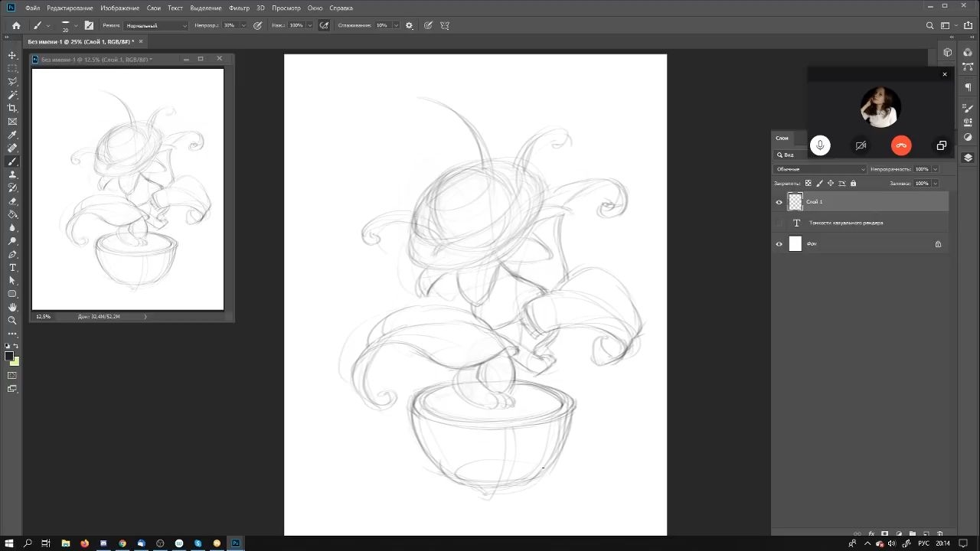980x551 pixels.
Task: Expand the brush opacity slider dropdown
Action: (243, 25)
